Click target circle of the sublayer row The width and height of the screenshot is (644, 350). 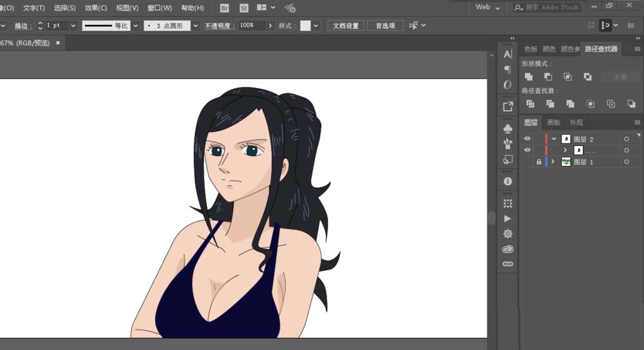627,150
